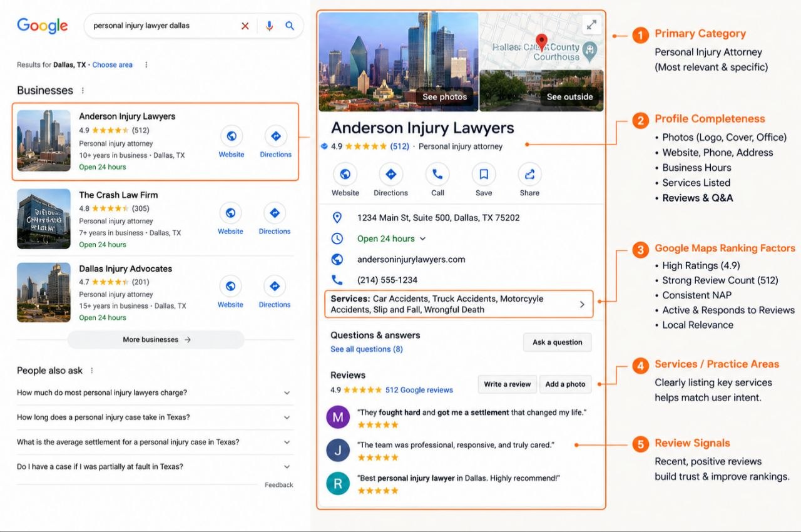Expand the Services list chevron
Image resolution: width=801 pixels, height=532 pixels.
[x=582, y=304]
